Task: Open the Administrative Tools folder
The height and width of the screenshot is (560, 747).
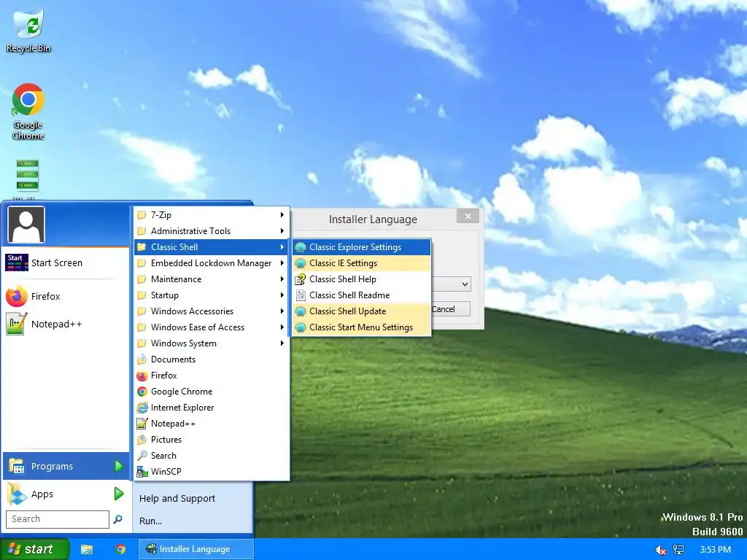Action: click(212, 231)
